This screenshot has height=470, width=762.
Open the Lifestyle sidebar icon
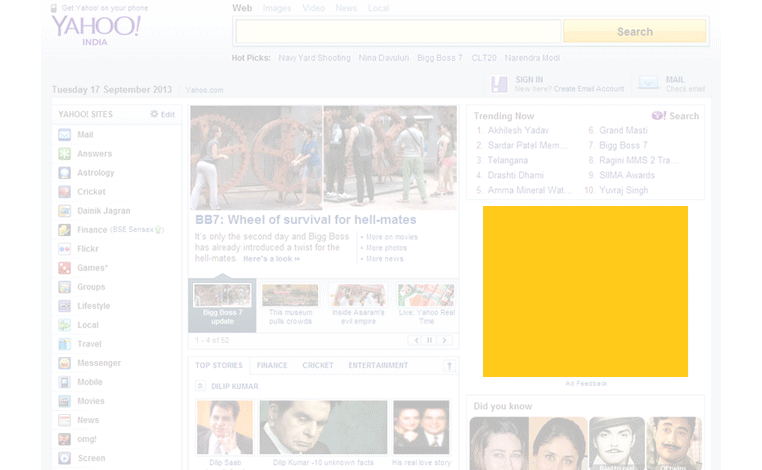click(65, 306)
